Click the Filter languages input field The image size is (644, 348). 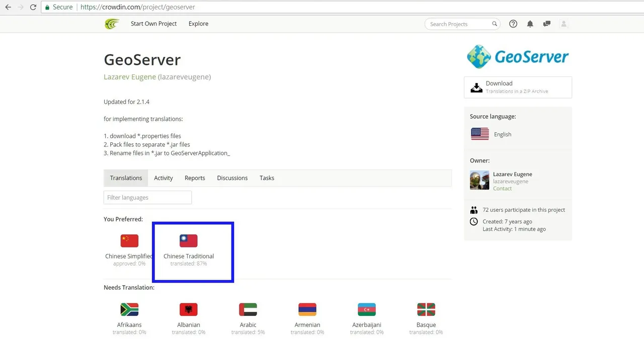(147, 198)
